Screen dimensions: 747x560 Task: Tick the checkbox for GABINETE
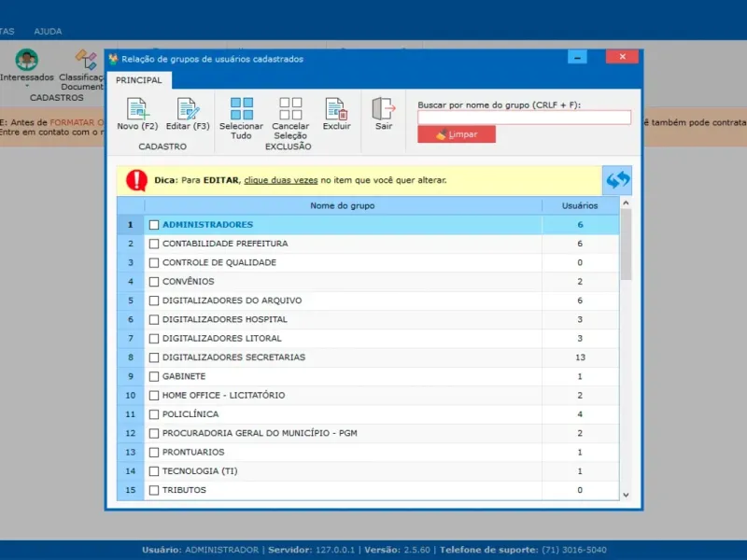point(154,377)
